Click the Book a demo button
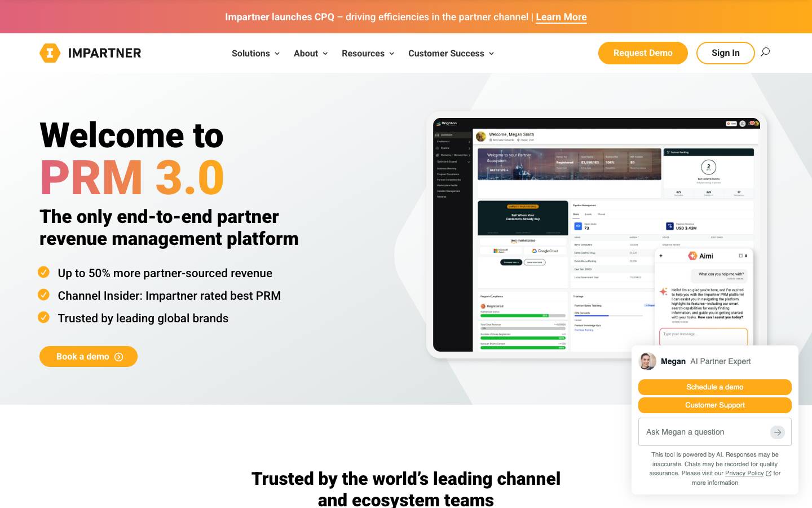Image resolution: width=812 pixels, height=508 pixels. [89, 357]
